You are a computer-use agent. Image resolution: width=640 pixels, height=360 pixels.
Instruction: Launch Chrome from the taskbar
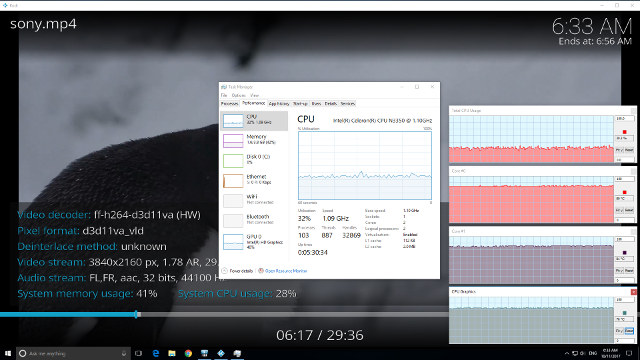(x=188, y=353)
